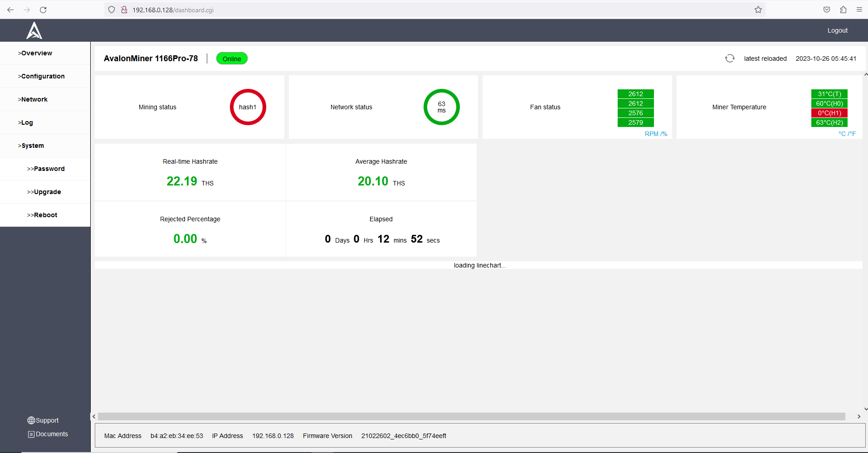Toggle temperature units via °C /°F link
The width and height of the screenshot is (868, 453).
(847, 134)
